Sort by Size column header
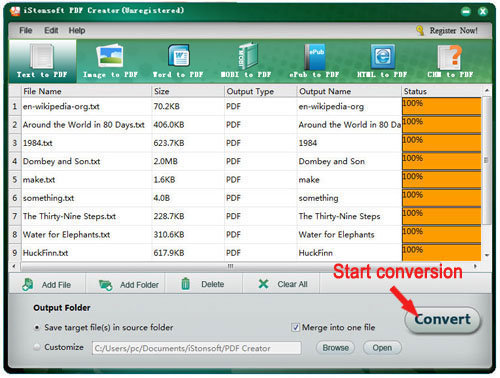 [188, 91]
